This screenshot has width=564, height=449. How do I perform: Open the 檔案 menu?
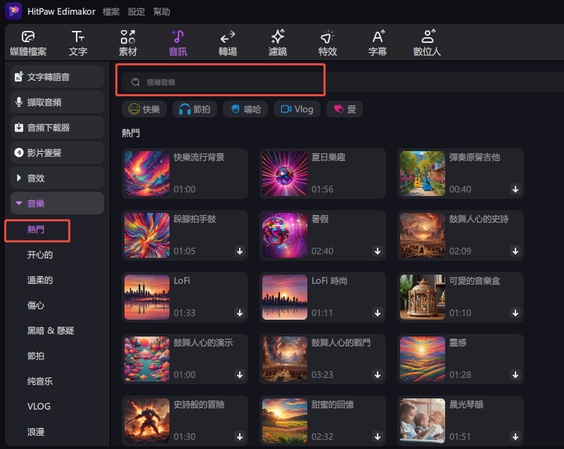pos(111,12)
